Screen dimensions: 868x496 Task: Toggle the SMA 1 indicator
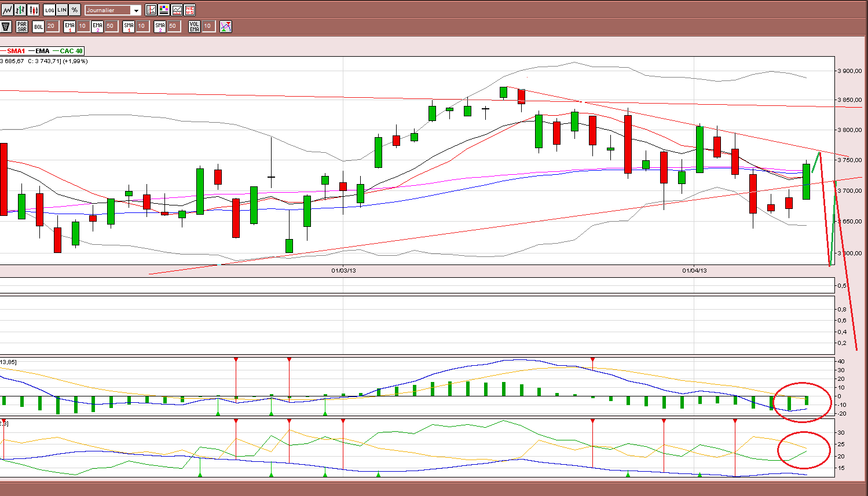[x=129, y=26]
